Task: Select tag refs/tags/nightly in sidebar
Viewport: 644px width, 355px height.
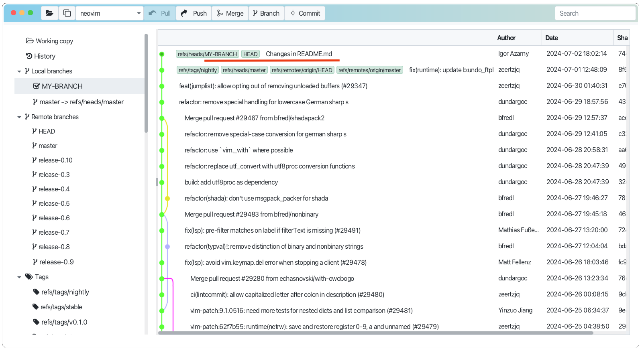Action: [x=61, y=292]
